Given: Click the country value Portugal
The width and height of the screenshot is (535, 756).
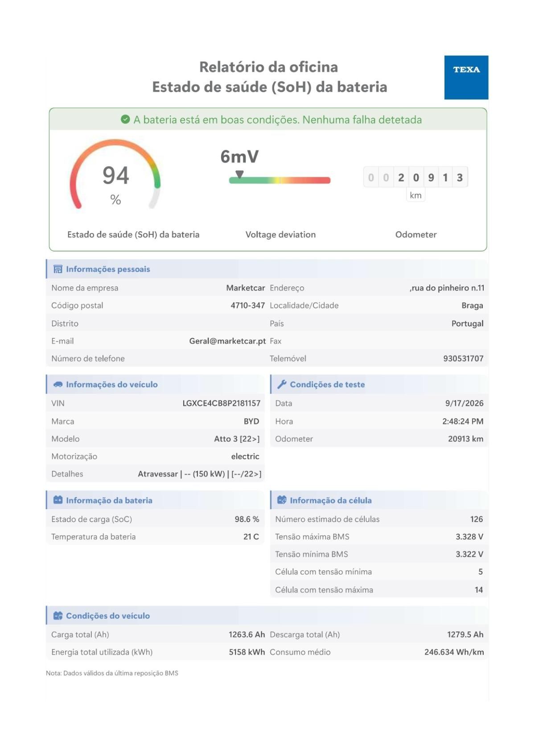Looking at the screenshot, I should (x=467, y=323).
